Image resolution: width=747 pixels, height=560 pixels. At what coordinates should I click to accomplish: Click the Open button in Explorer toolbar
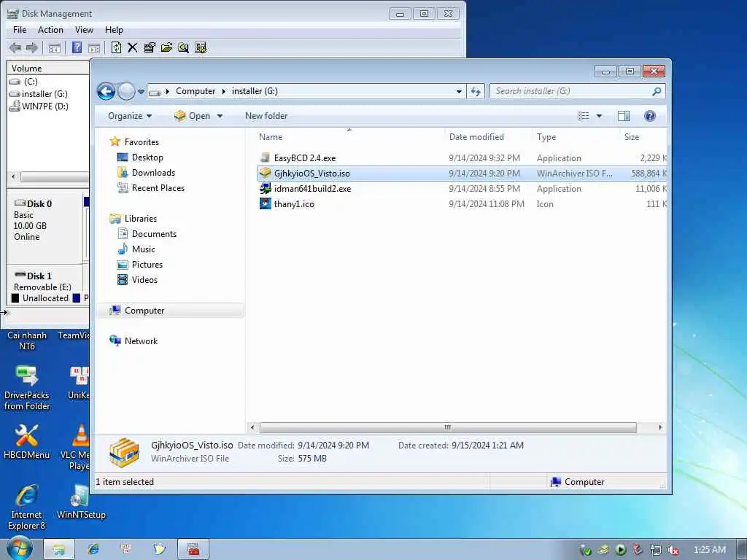(x=193, y=116)
